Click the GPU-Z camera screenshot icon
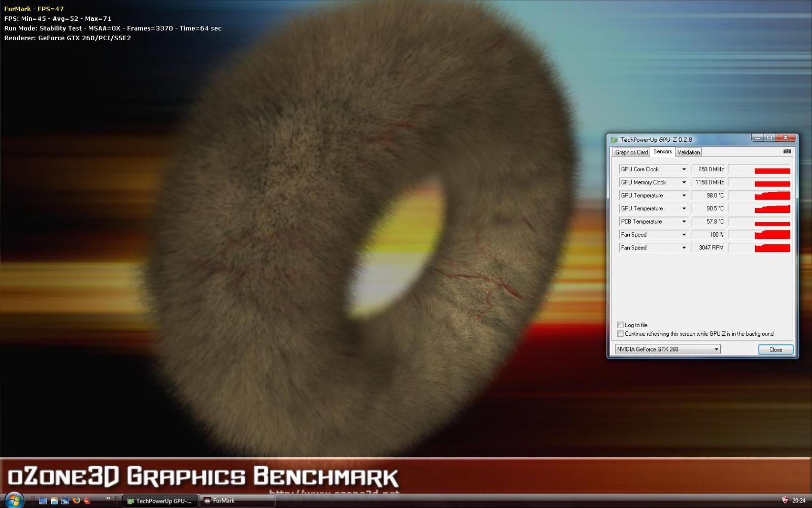This screenshot has height=508, width=812. [787, 151]
